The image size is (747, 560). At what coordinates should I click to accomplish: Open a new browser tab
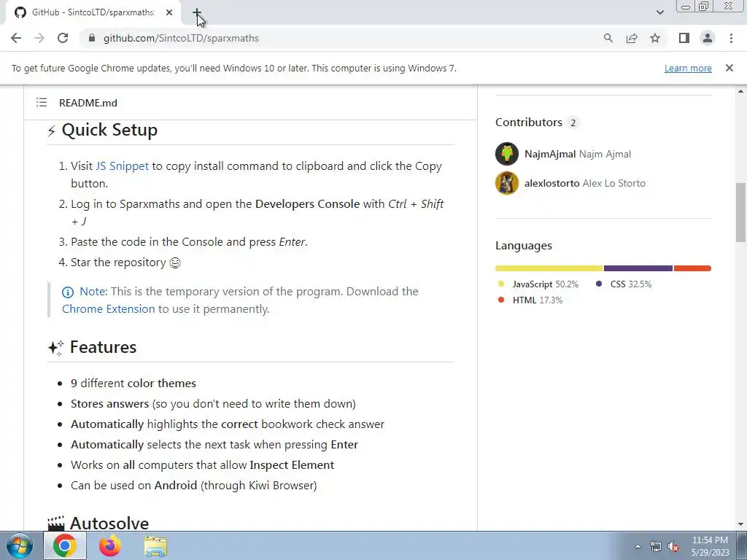coord(197,13)
